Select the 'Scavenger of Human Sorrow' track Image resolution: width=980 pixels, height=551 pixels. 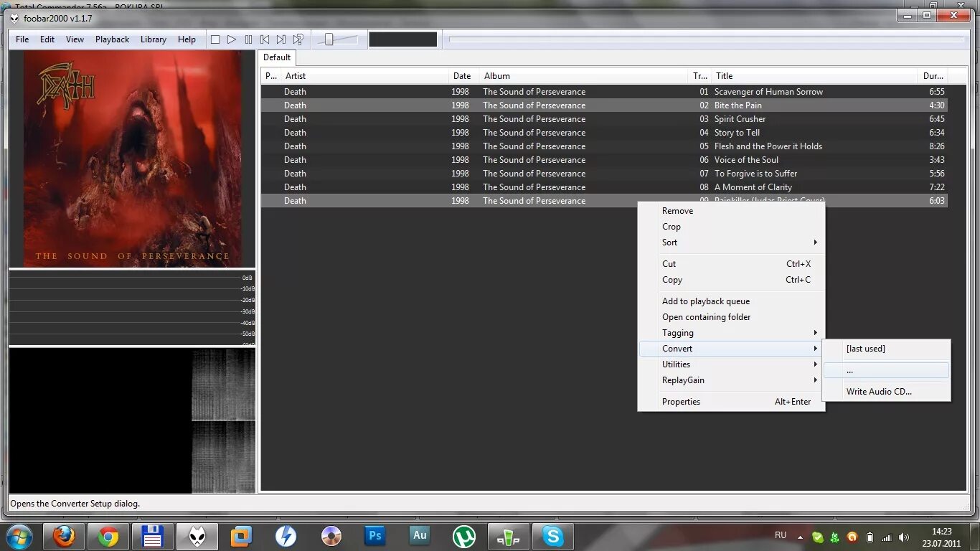(604, 92)
